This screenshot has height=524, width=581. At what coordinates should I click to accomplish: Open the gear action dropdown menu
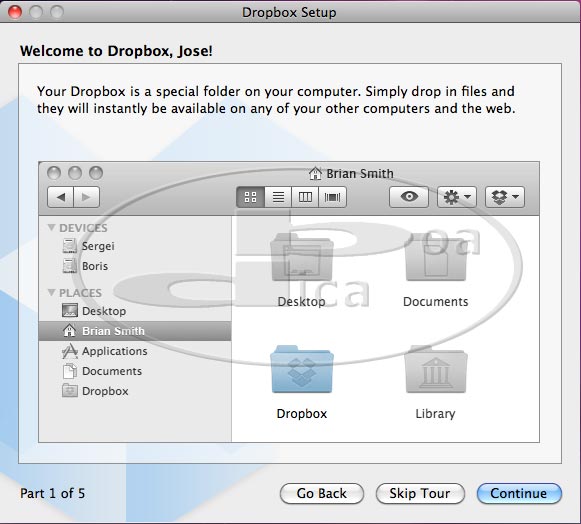(456, 197)
